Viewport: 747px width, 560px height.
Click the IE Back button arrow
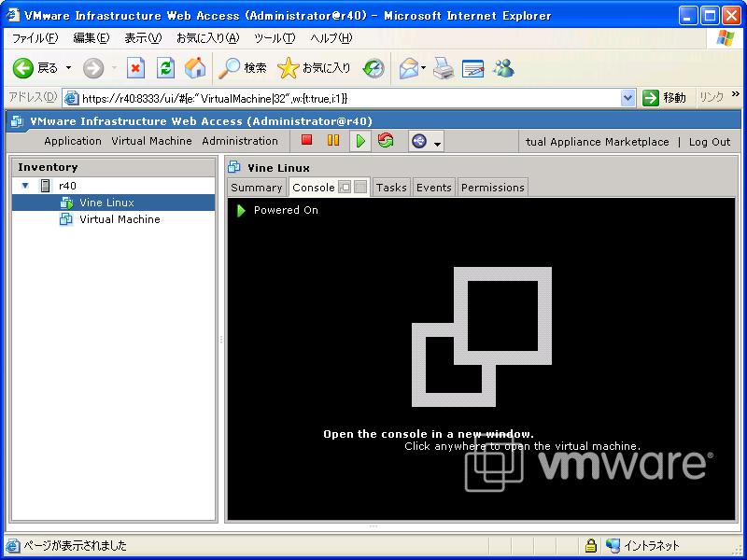click(22, 68)
